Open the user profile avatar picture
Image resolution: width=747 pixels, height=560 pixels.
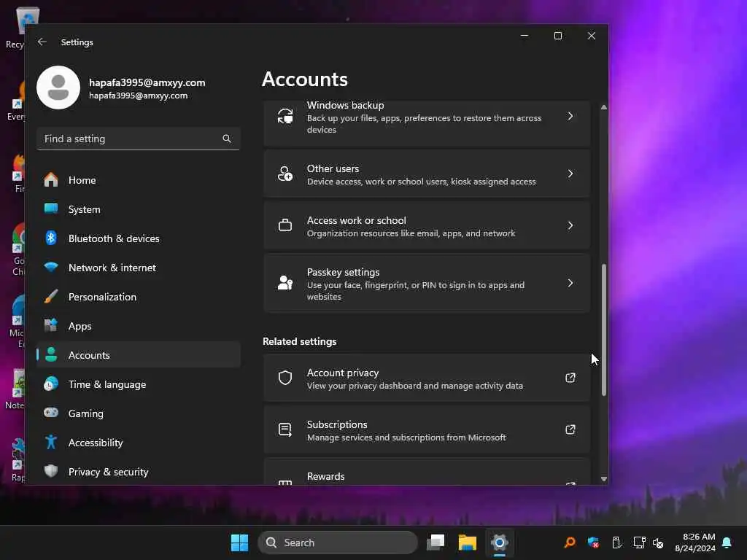tap(58, 87)
